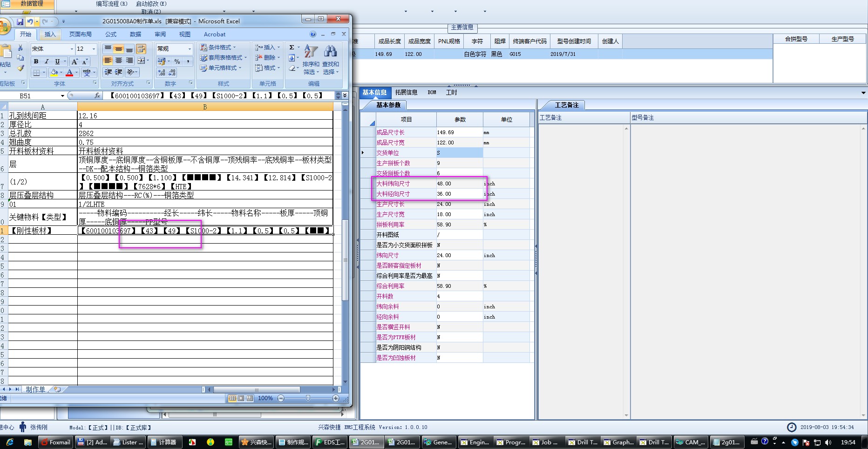Click the fill color yellow bucket swatch
Screen dimensions: 868x449
pyautogui.click(x=54, y=73)
